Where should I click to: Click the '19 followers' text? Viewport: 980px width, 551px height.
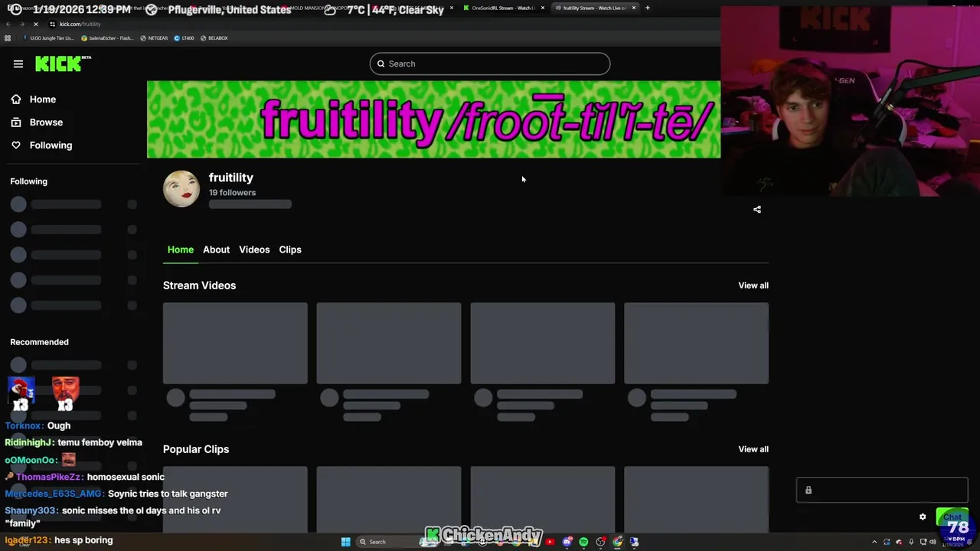pyautogui.click(x=232, y=193)
